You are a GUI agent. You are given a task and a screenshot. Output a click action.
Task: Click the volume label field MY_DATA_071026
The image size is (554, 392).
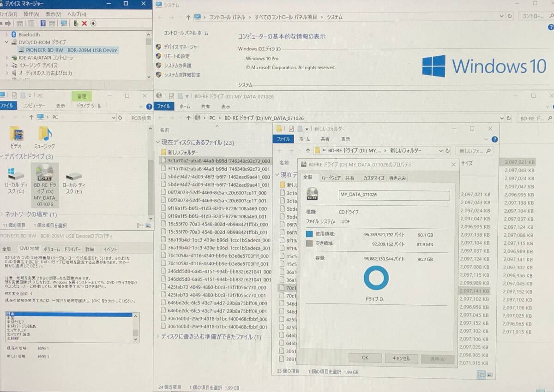point(394,195)
